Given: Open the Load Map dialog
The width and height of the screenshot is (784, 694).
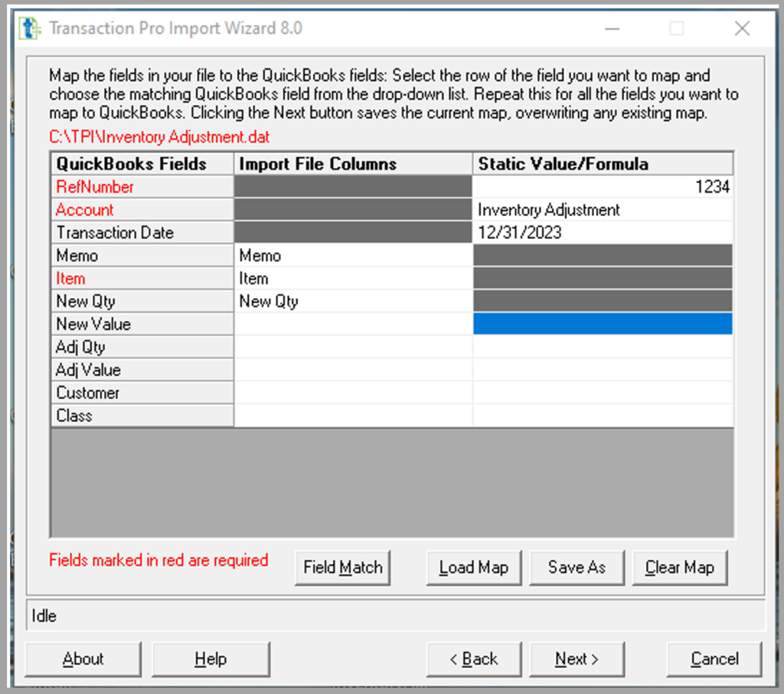Looking at the screenshot, I should coord(473,568).
